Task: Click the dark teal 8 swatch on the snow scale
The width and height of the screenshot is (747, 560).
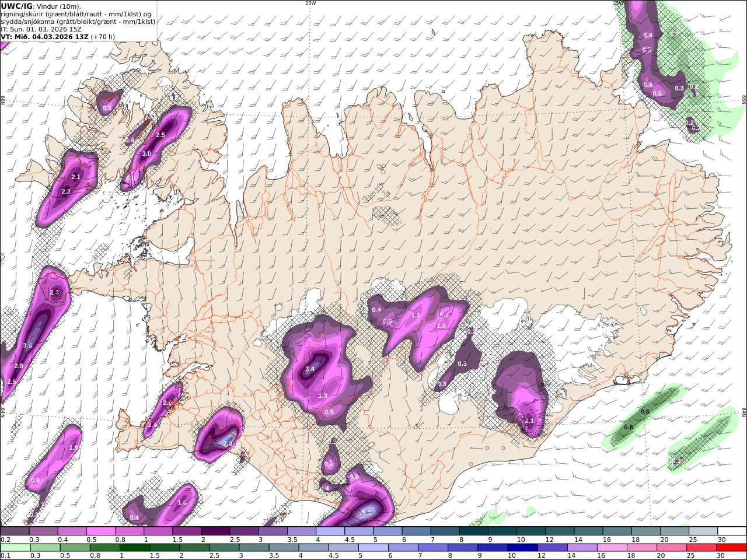Action: (x=473, y=531)
